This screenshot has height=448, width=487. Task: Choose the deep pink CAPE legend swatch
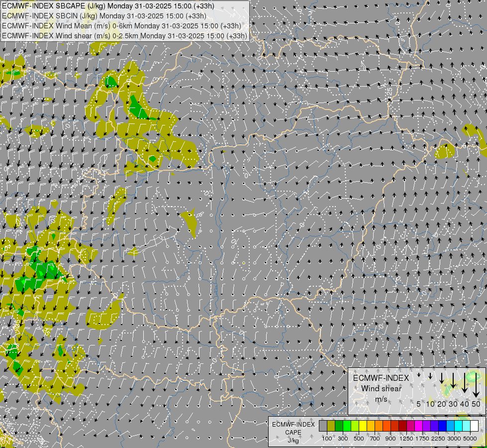pyautogui.click(x=411, y=426)
